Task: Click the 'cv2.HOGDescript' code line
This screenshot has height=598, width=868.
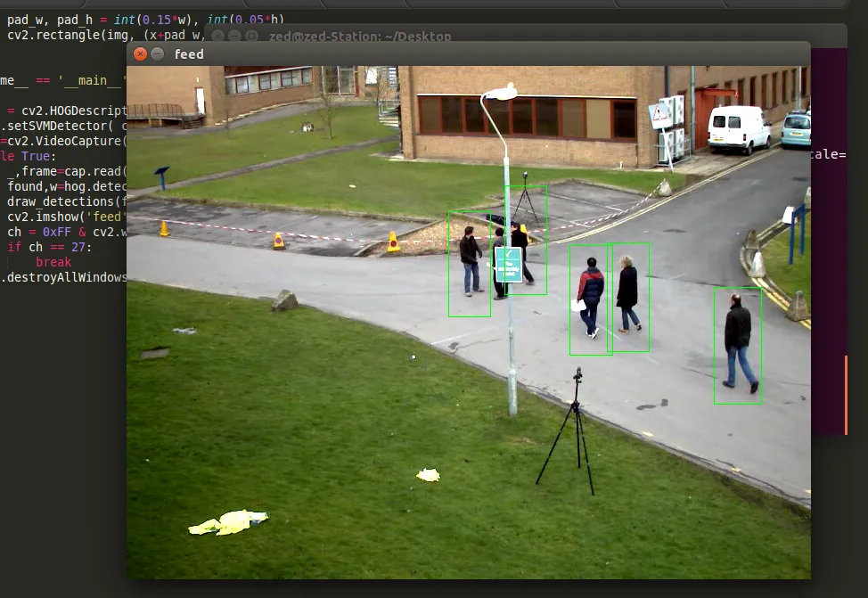Action: click(68, 111)
